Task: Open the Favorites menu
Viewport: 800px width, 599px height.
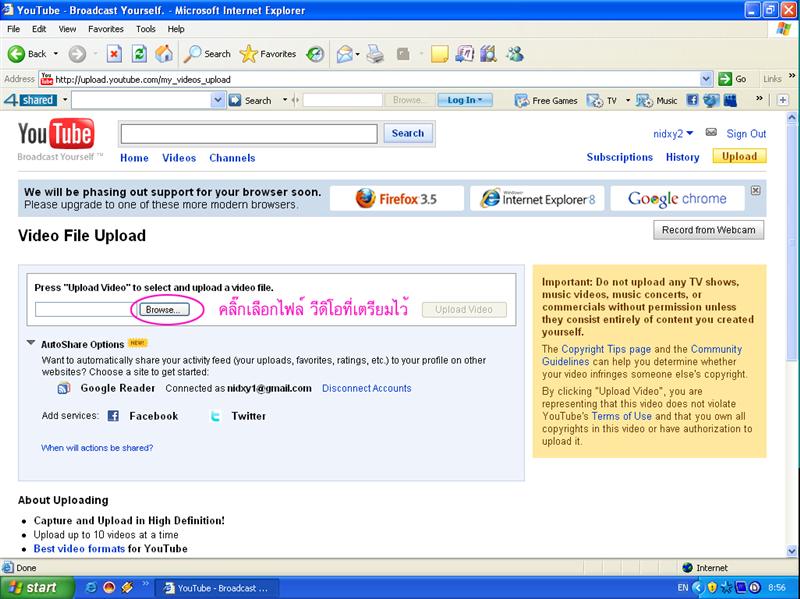Action: pyautogui.click(x=105, y=29)
